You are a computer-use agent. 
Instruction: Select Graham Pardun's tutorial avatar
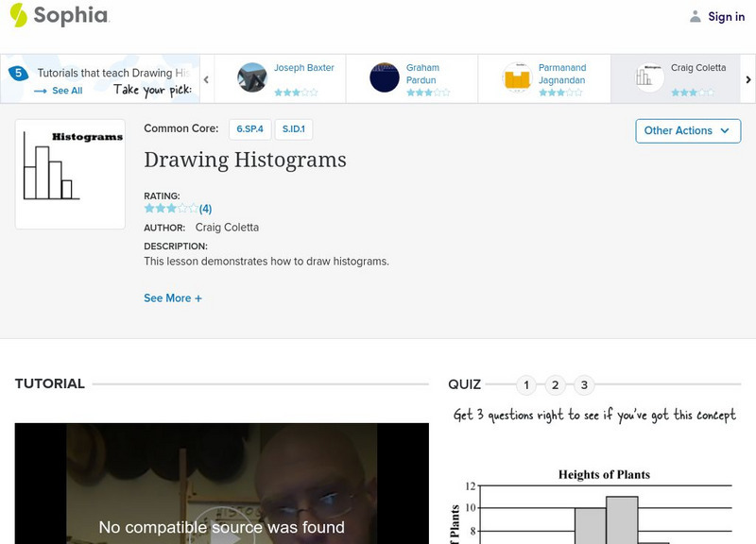[385, 77]
